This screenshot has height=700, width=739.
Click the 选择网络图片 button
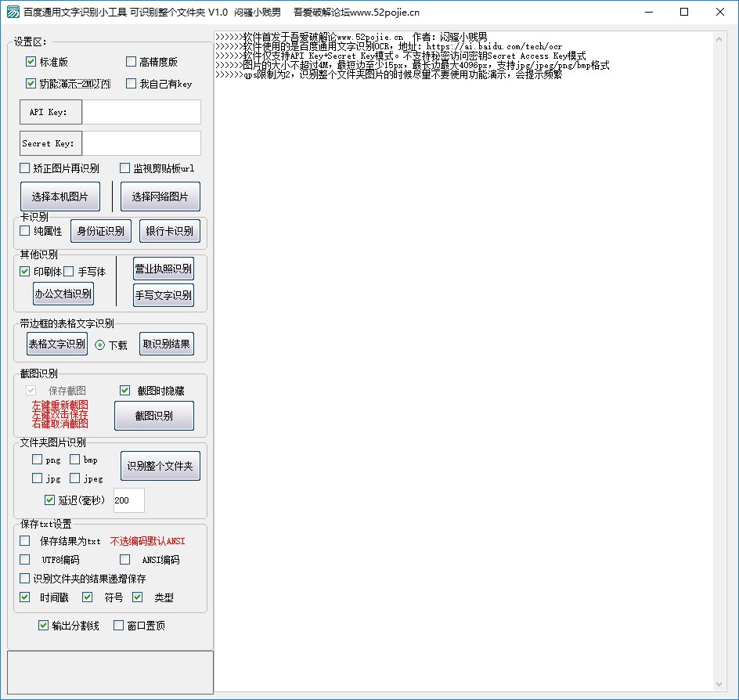(x=160, y=197)
